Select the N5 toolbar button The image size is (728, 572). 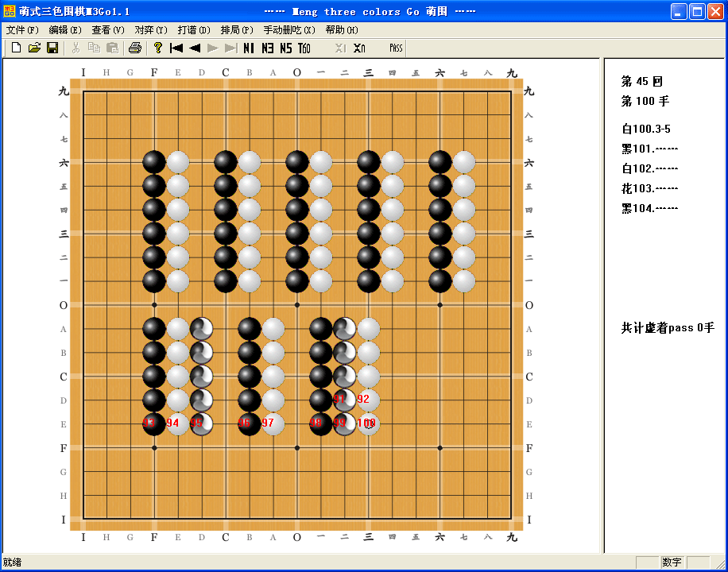click(x=285, y=48)
